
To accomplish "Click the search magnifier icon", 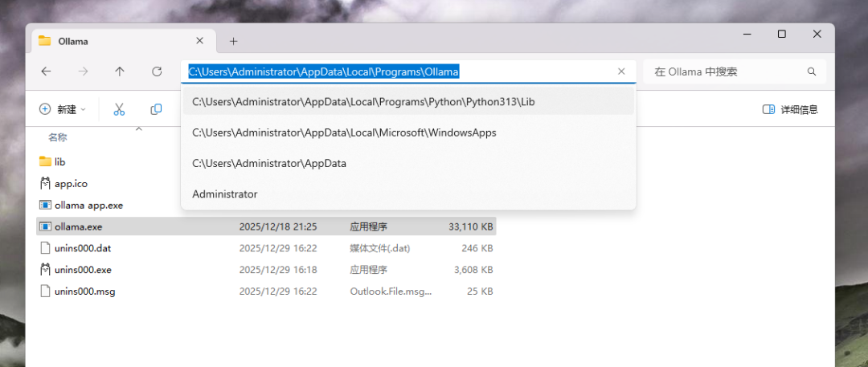I will coord(812,71).
